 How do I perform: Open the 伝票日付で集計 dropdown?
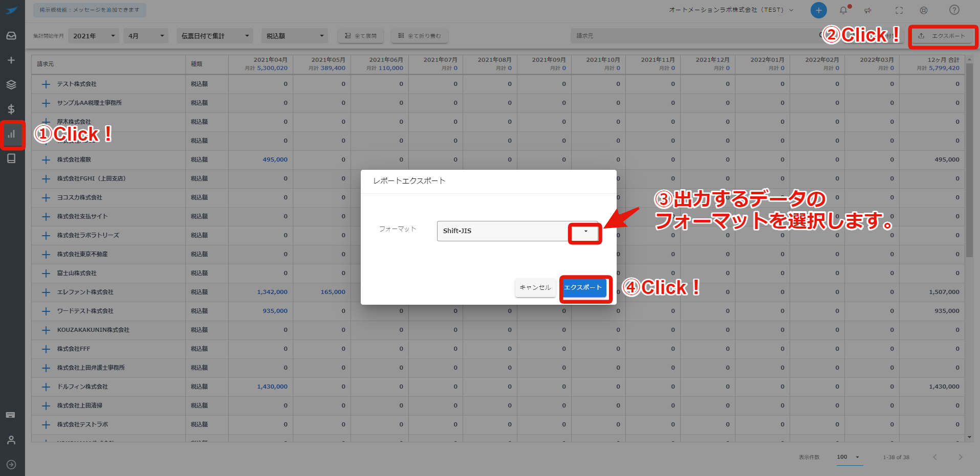tap(215, 36)
